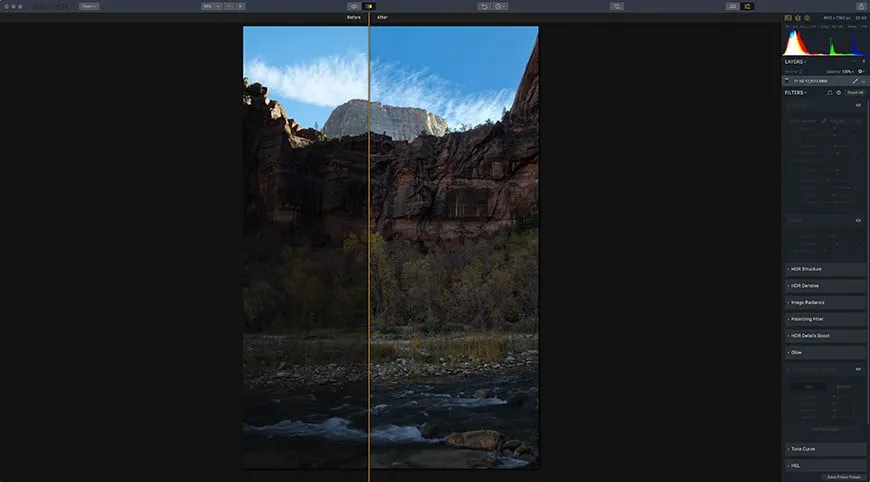Click the brush icon on the layer row

(854, 81)
